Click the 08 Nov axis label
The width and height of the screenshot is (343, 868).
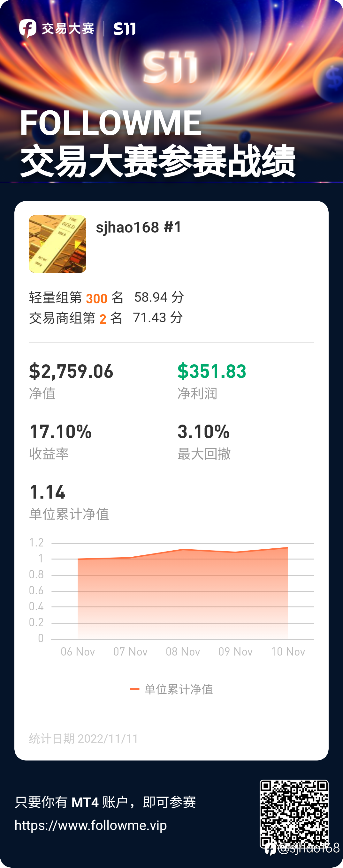[x=183, y=651]
